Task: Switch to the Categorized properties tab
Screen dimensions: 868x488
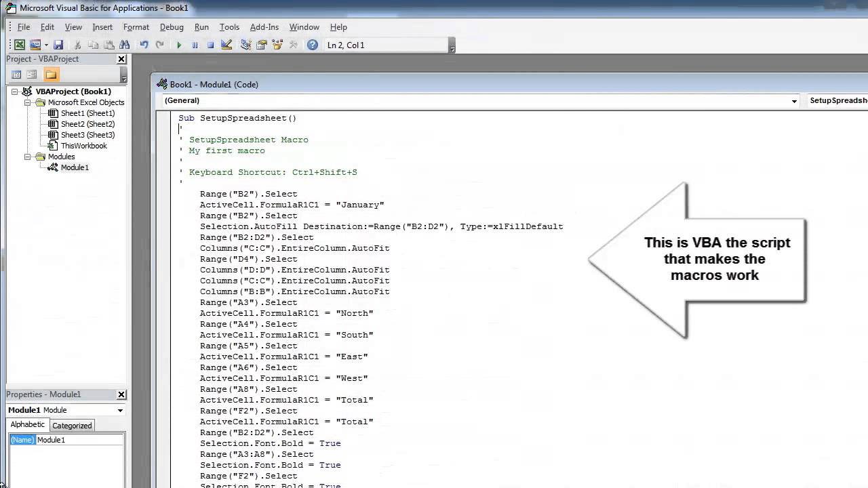Action: click(x=72, y=426)
